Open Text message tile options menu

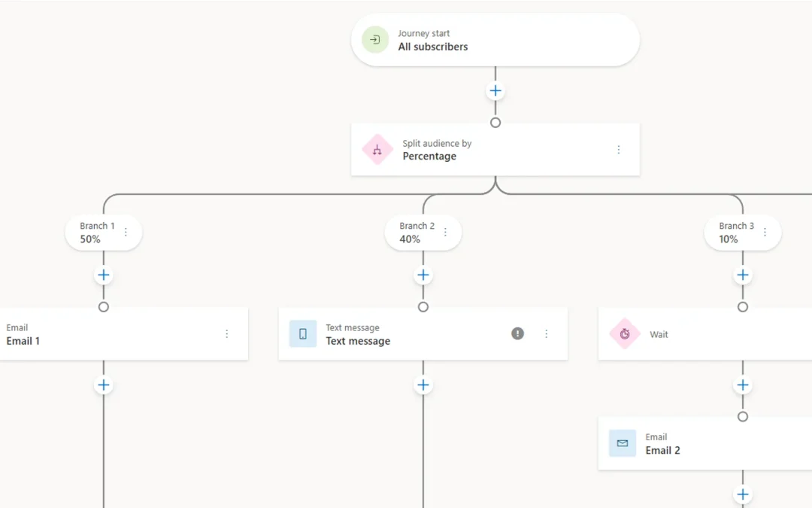pos(546,334)
